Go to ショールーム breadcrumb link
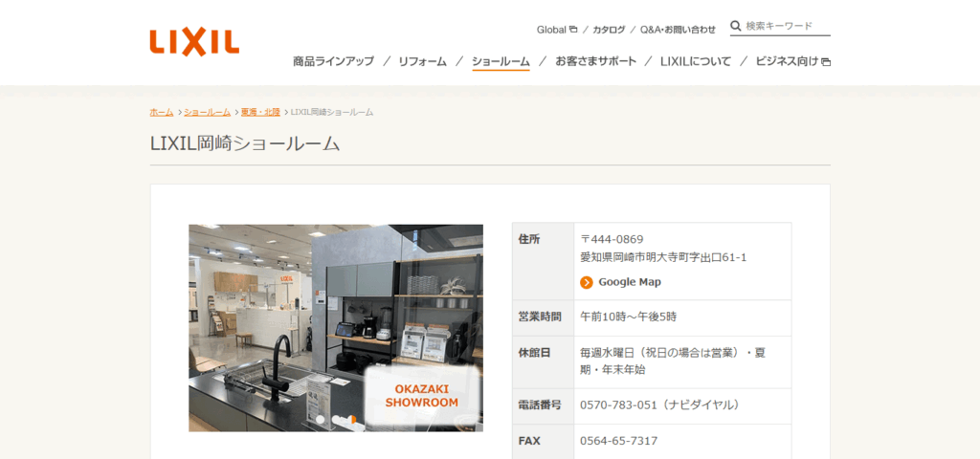 point(207,112)
